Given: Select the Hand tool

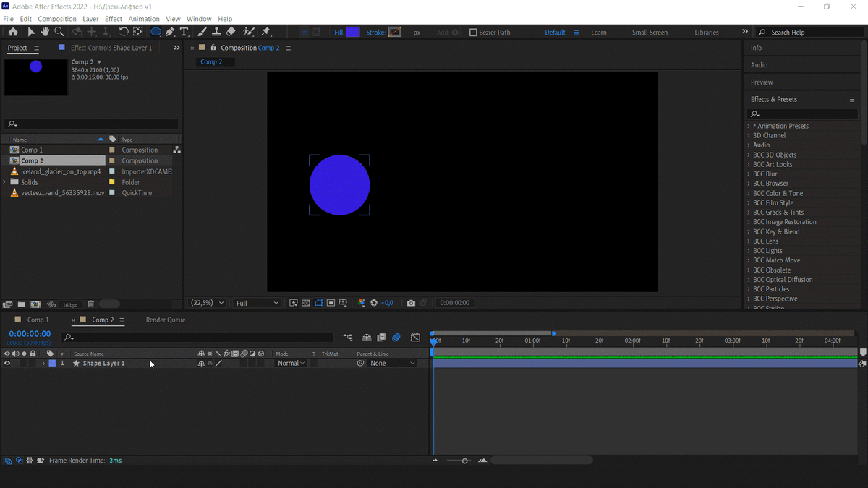Looking at the screenshot, I should point(45,32).
